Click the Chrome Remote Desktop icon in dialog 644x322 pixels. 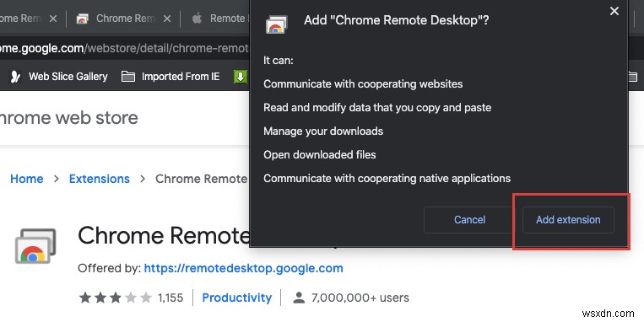(276, 24)
